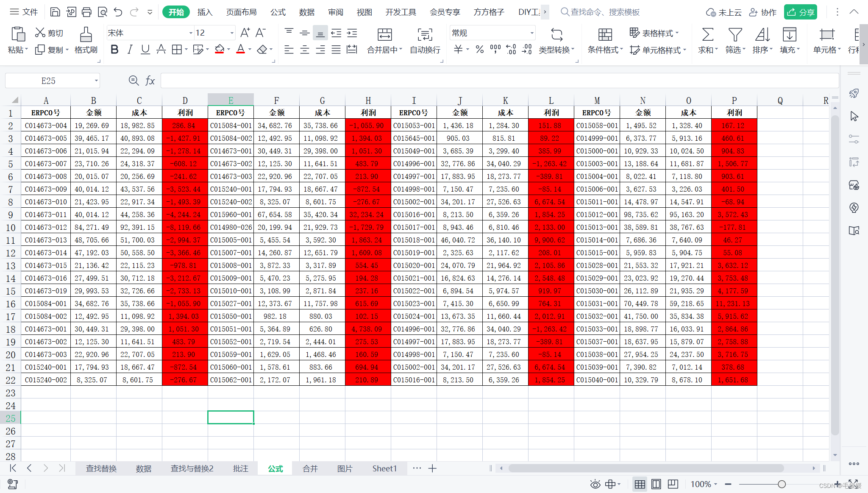Toggle bold formatting
Screen dimensions: 868x493
(x=114, y=50)
